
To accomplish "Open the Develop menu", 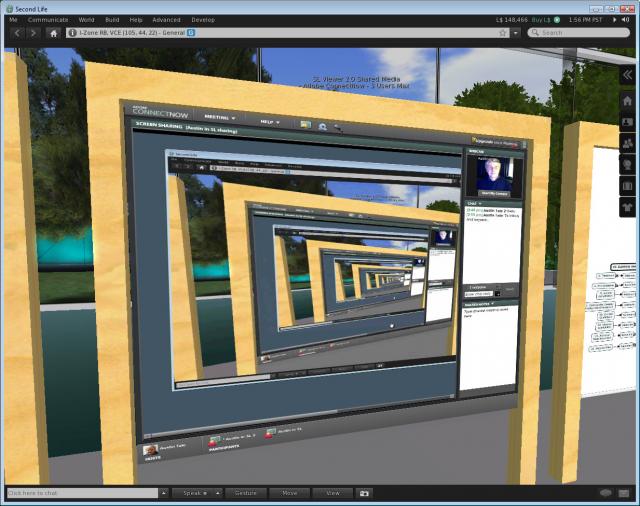I will click(203, 20).
